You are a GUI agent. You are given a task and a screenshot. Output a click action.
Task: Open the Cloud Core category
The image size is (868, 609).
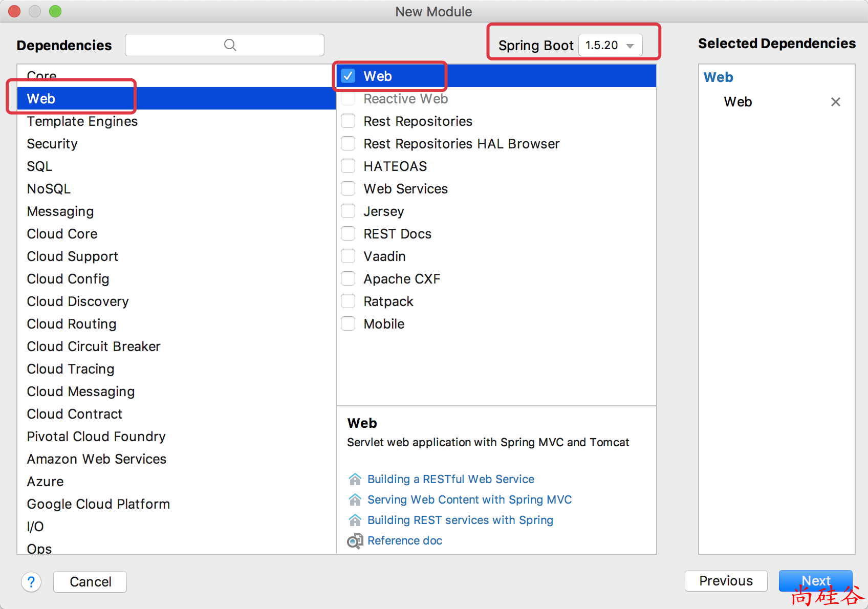[176, 234]
